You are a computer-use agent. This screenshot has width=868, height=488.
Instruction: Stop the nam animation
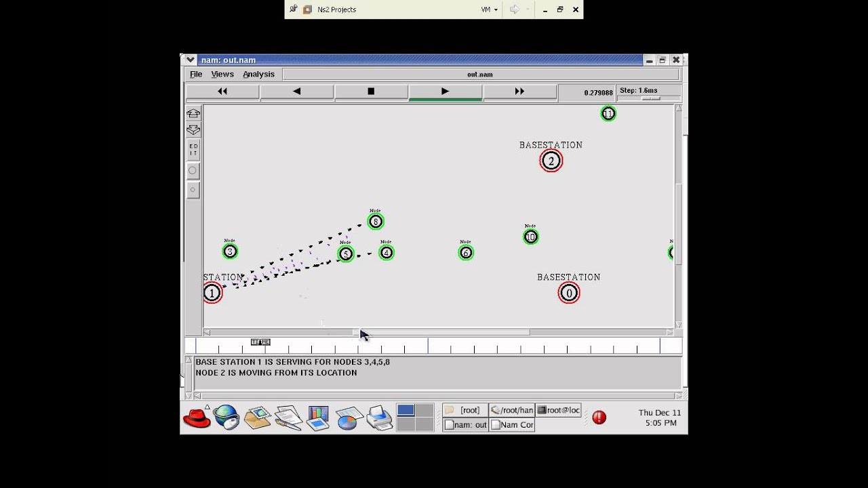click(371, 91)
